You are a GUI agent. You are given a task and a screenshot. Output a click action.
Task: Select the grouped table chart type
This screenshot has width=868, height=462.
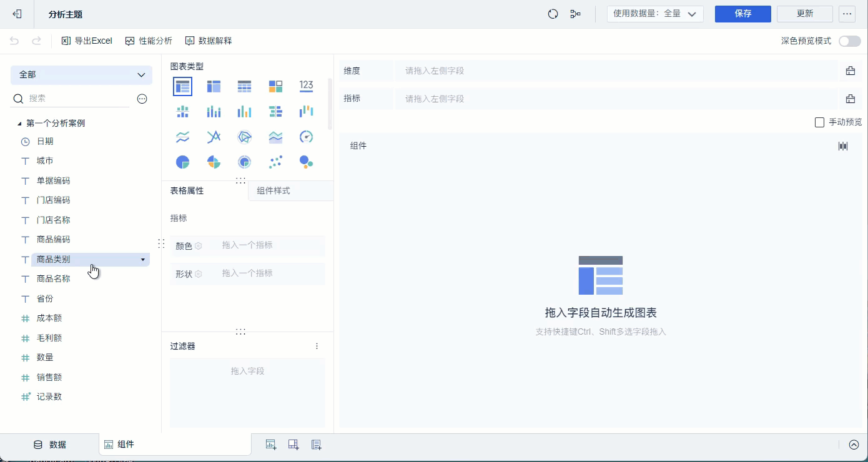[x=183, y=86]
